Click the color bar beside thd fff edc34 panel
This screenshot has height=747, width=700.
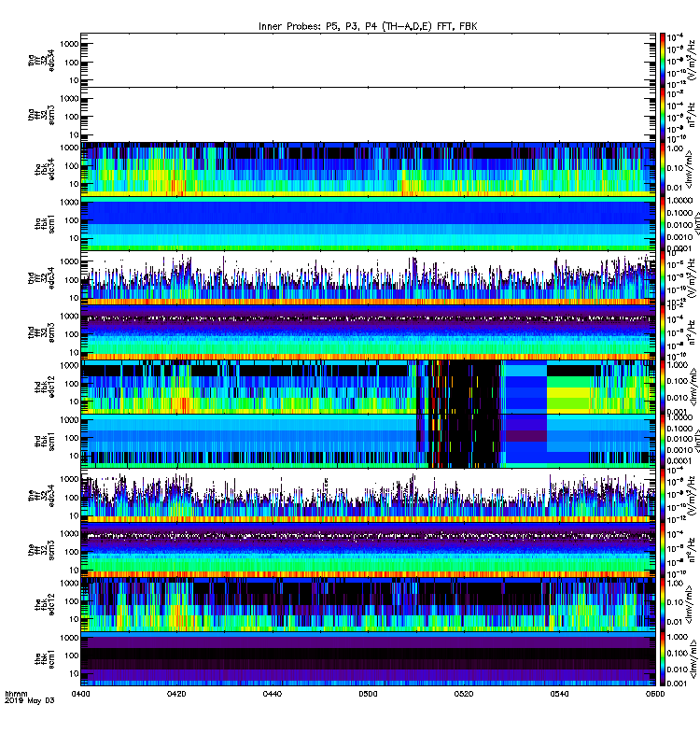point(663,277)
